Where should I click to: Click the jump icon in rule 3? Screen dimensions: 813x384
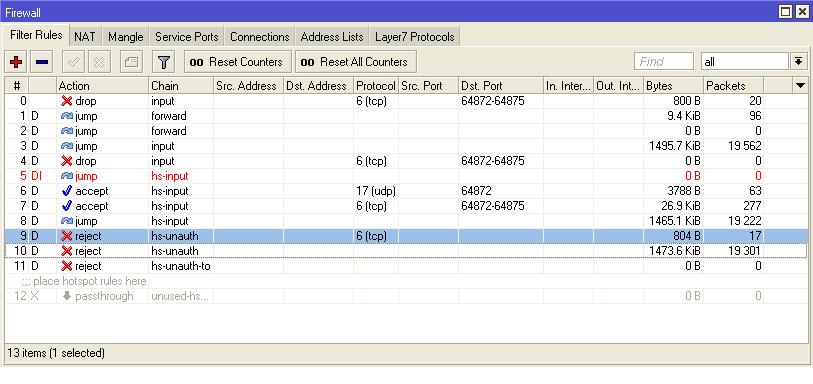click(x=66, y=146)
